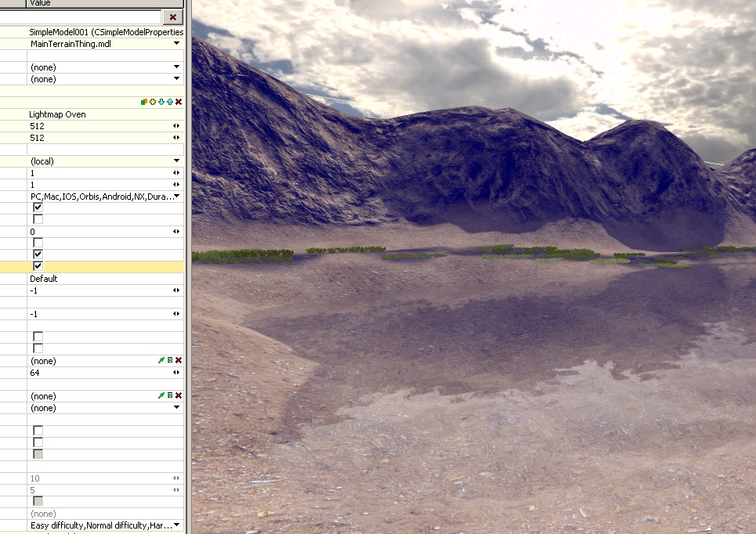756x534 pixels.
Task: Click the red X in the (none) row below 64
Action: [x=179, y=395]
